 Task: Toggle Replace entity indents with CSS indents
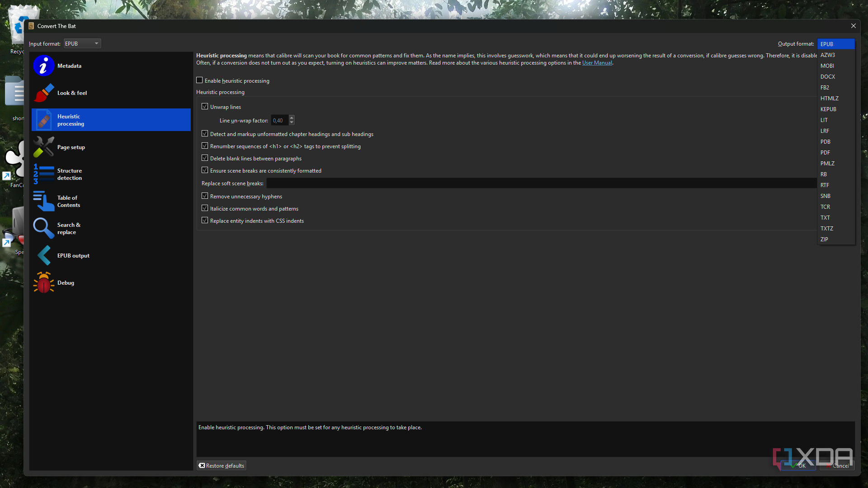(205, 221)
